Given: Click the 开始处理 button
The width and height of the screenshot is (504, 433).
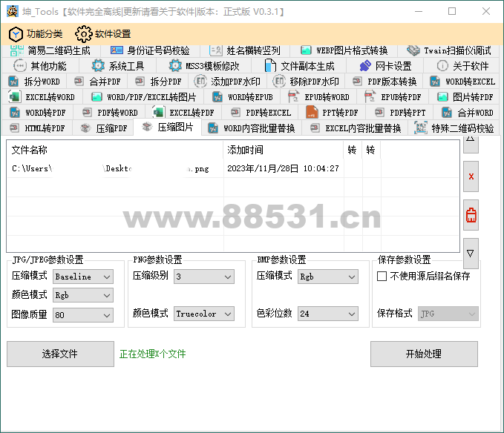Looking at the screenshot, I should click(424, 354).
